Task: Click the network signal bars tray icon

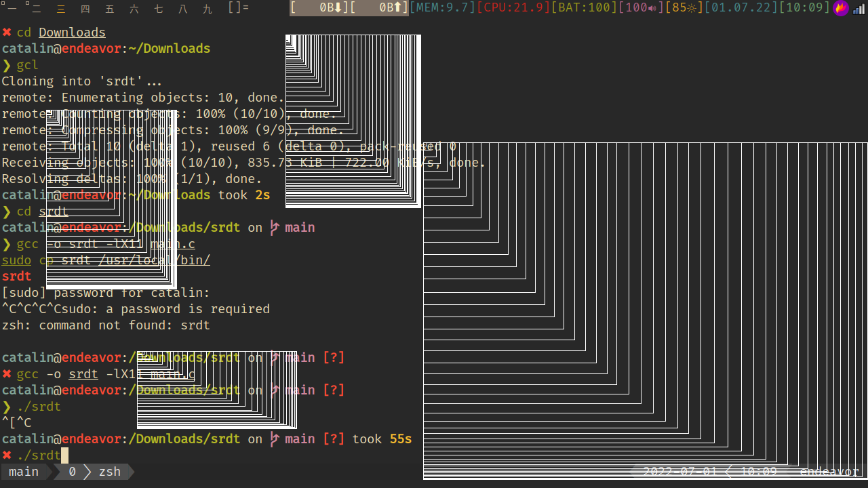Action: click(859, 9)
